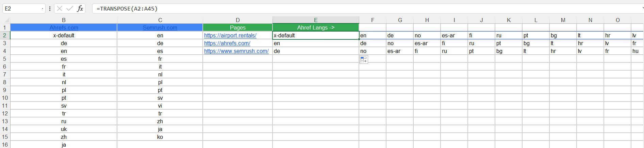Select column E header

(x=316, y=20)
